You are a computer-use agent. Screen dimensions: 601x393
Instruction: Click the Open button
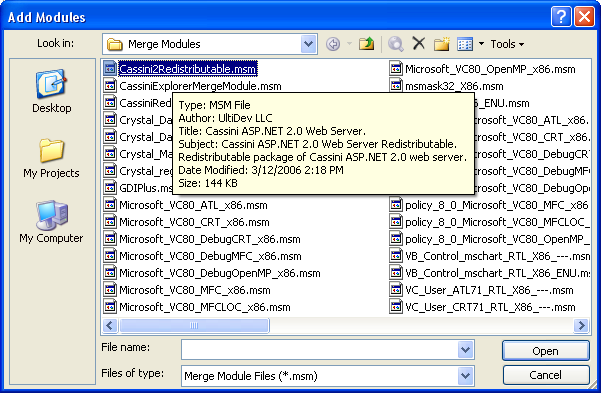545,351
